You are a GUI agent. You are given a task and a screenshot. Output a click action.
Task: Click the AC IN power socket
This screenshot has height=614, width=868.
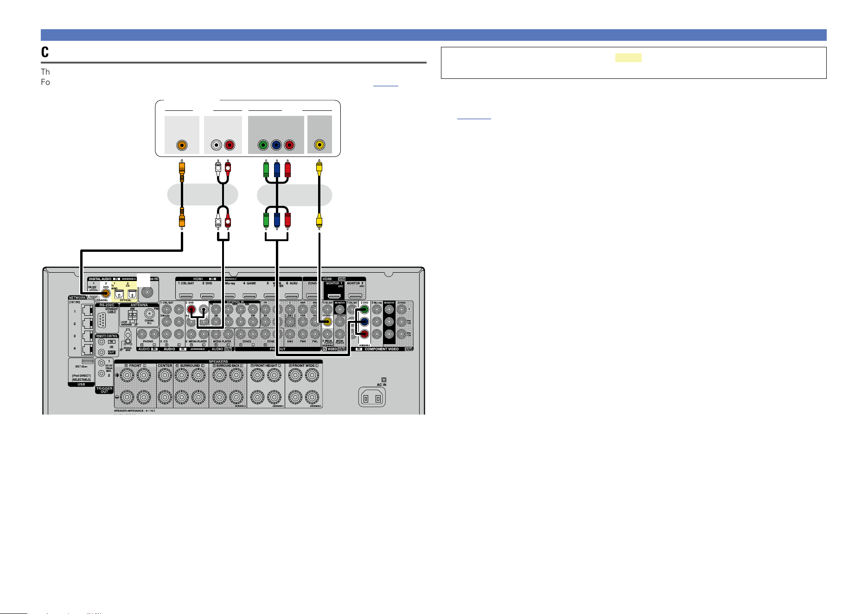coord(372,398)
